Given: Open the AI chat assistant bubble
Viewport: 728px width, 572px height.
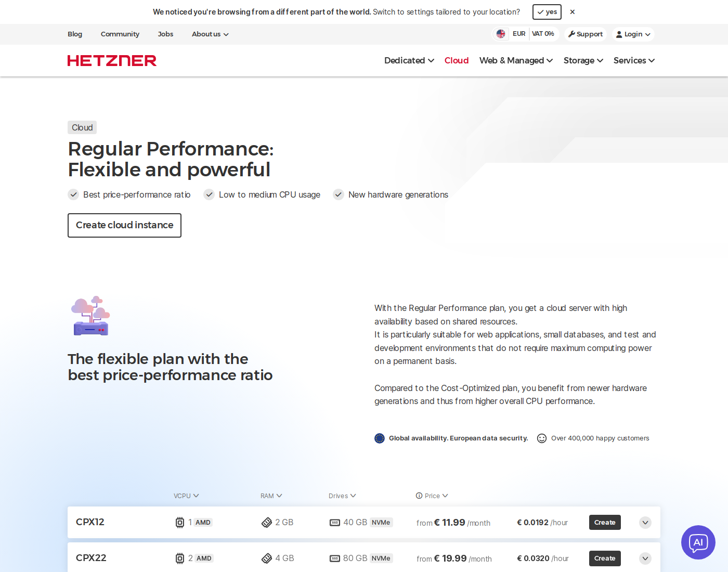Looking at the screenshot, I should pos(698,542).
